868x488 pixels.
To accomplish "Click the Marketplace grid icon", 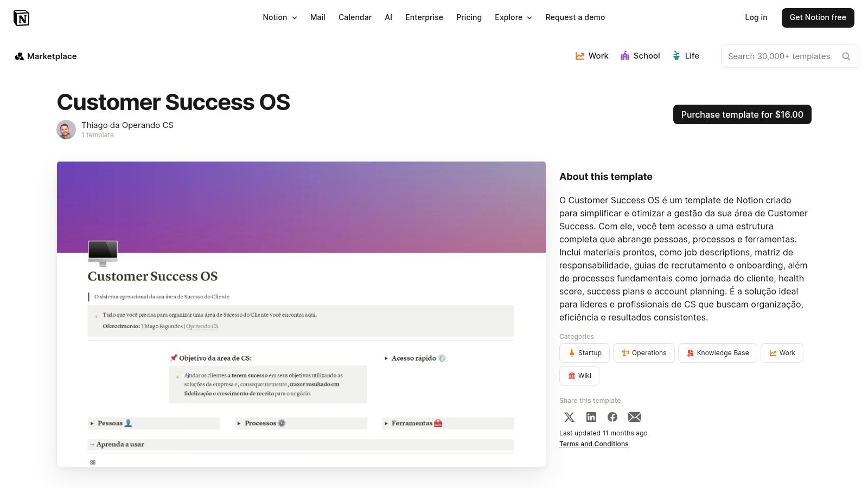I will coord(20,56).
